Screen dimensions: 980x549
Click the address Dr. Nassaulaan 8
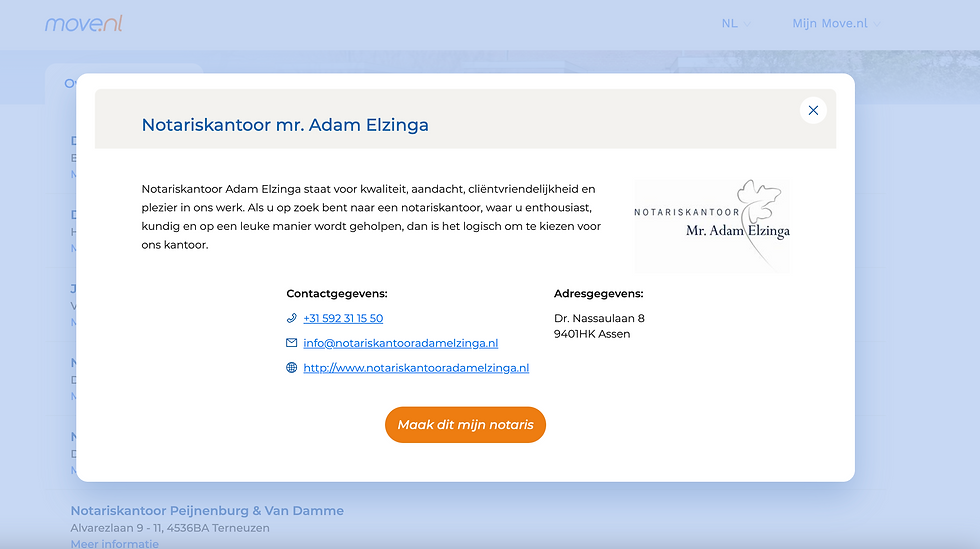tap(599, 318)
